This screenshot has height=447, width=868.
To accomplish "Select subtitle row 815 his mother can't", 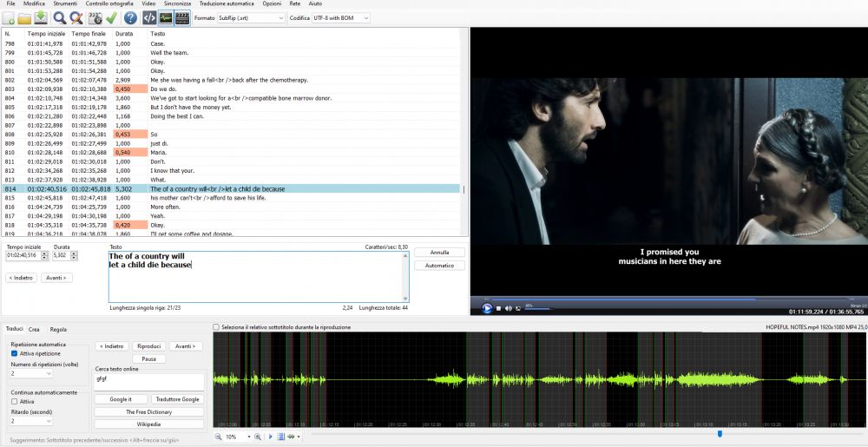I will [x=230, y=198].
